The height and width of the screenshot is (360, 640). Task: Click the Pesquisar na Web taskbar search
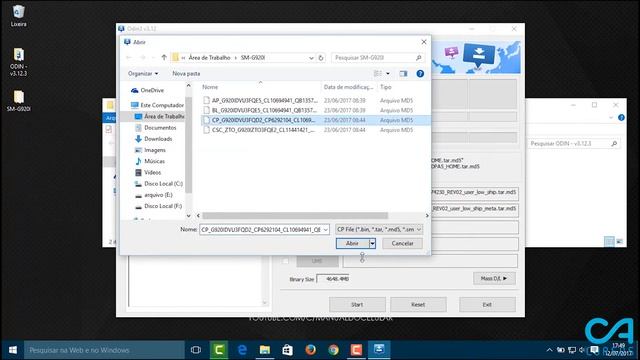104,350
